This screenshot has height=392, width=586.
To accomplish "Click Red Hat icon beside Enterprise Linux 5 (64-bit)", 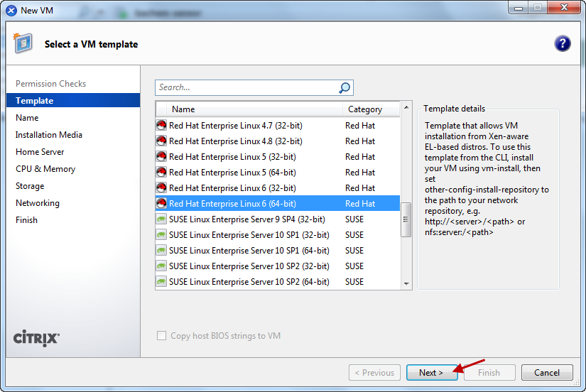I will click(x=161, y=173).
